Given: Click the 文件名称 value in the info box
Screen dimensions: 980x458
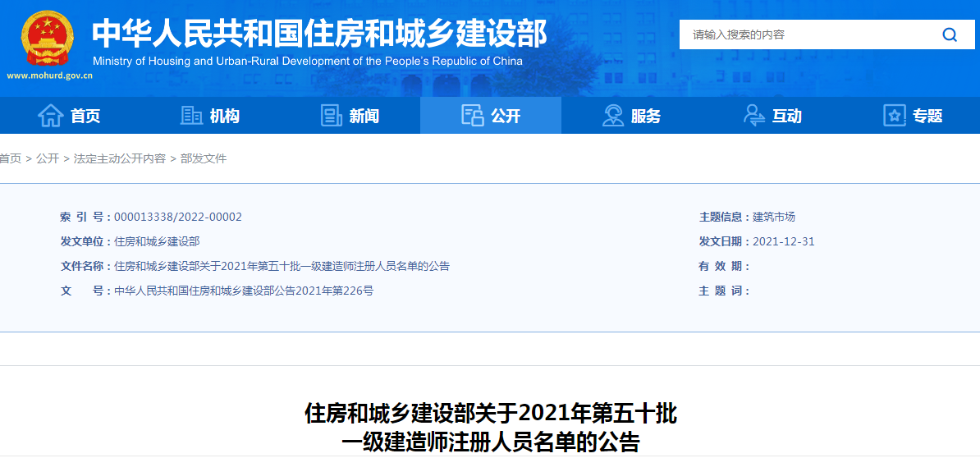Looking at the screenshot, I should tap(282, 266).
